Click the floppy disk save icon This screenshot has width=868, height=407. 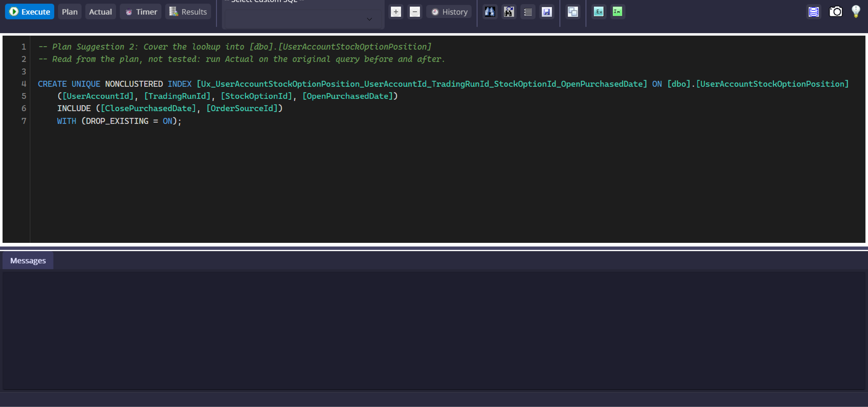547,12
